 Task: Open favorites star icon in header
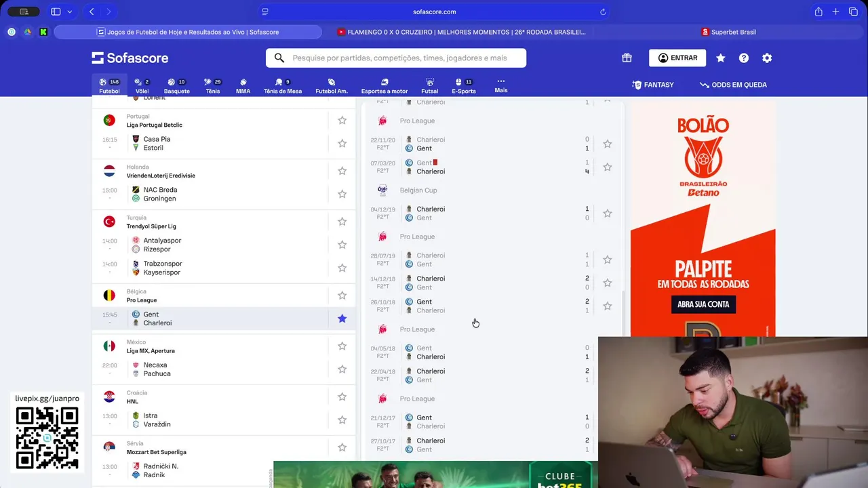[721, 58]
